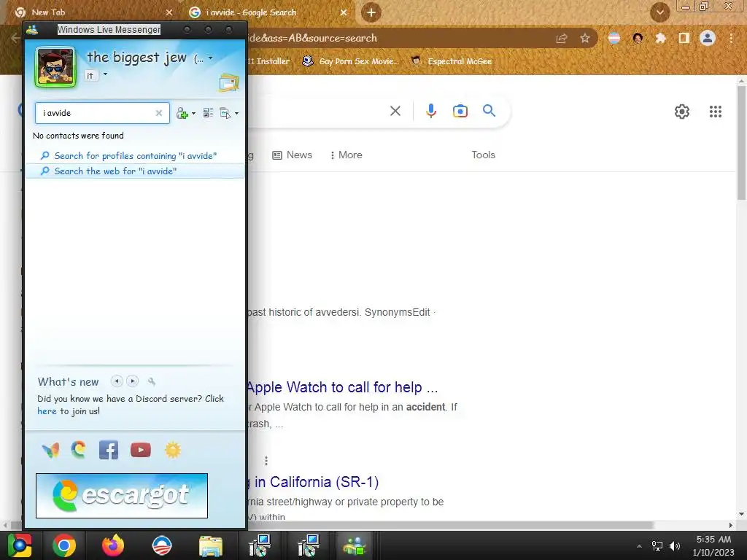The image size is (747, 560).
Task: Open the Escargot icon in bottom bar
Action: [x=79, y=449]
